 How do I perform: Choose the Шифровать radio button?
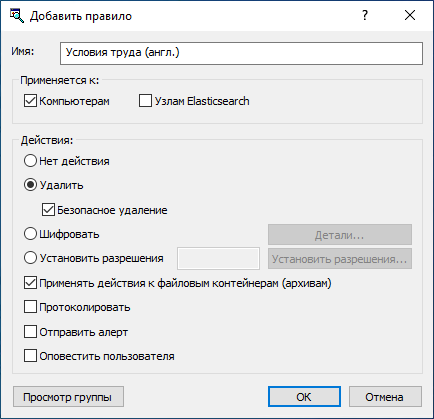[x=30, y=234]
